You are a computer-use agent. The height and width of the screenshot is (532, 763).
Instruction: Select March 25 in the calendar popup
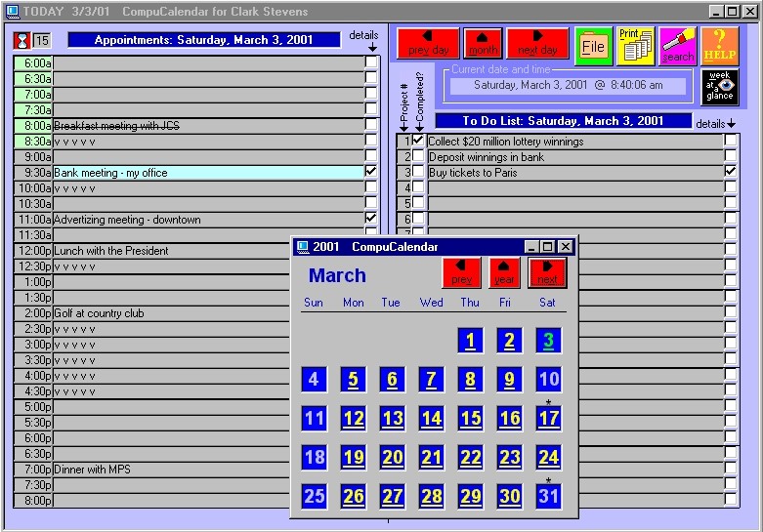(314, 496)
